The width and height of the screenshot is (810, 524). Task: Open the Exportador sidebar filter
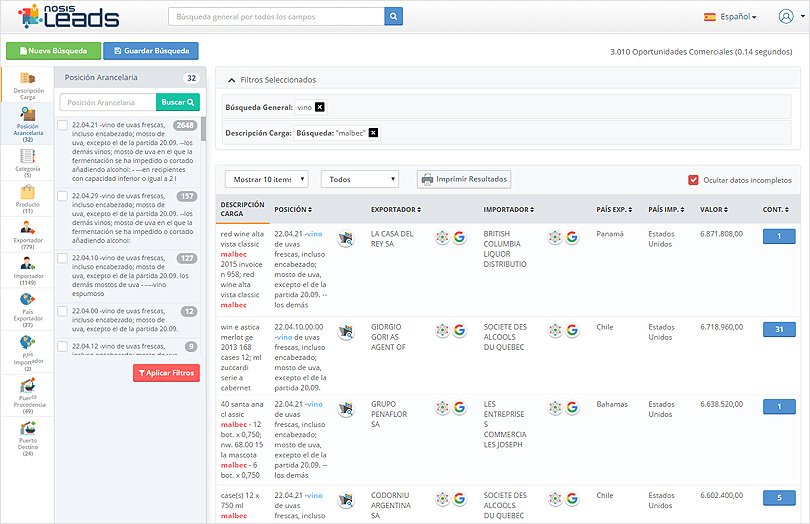point(28,235)
